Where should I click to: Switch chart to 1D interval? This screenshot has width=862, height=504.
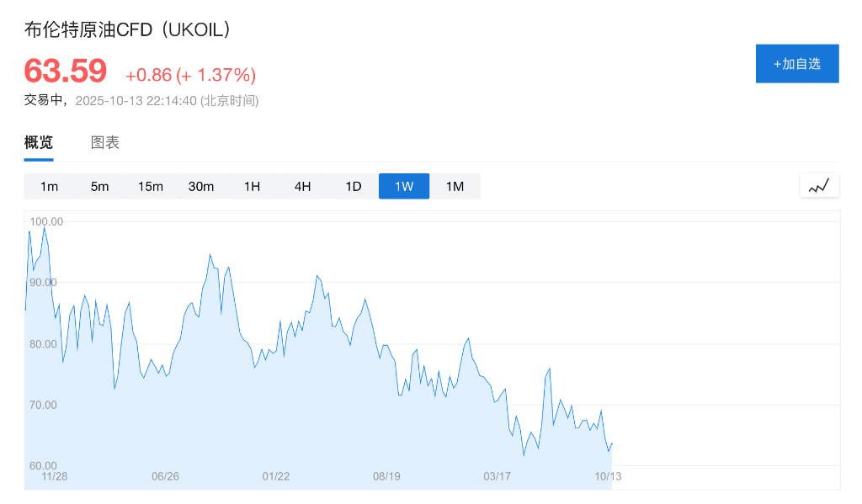click(354, 186)
